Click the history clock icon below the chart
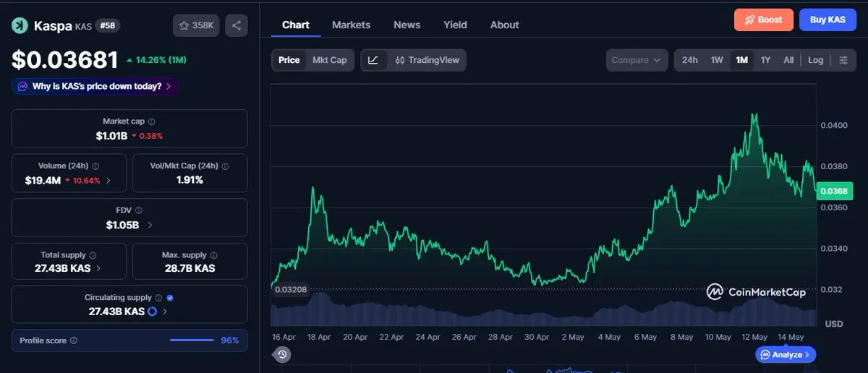The image size is (868, 373). pos(282,354)
